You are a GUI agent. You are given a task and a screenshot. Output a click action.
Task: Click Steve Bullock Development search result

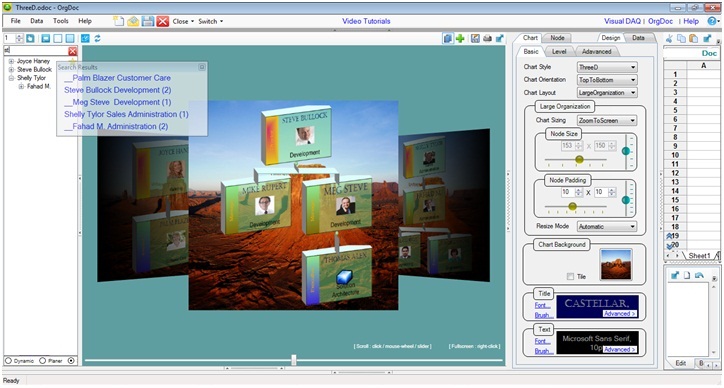click(118, 90)
